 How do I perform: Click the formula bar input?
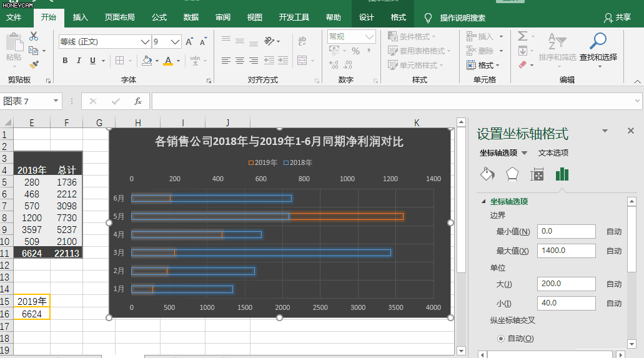(x=392, y=101)
